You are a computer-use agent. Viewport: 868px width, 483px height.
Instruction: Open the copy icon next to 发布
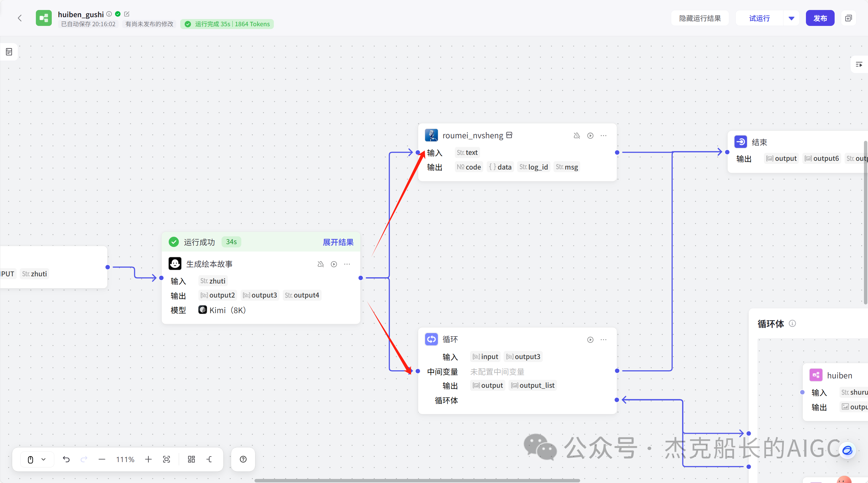coord(848,18)
